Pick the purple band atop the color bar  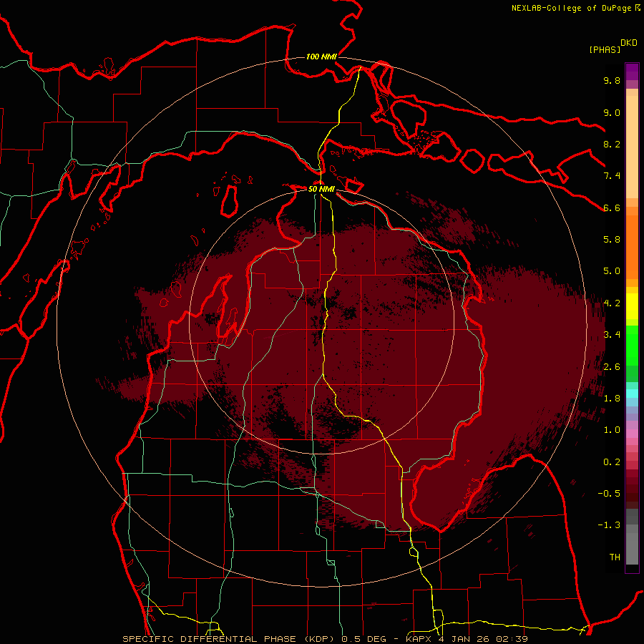pos(632,72)
